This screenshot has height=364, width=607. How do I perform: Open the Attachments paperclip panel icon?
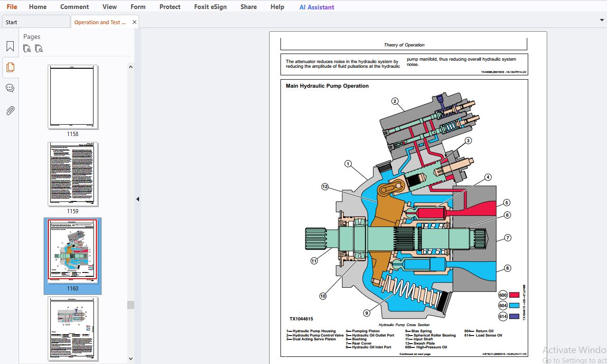click(x=10, y=110)
